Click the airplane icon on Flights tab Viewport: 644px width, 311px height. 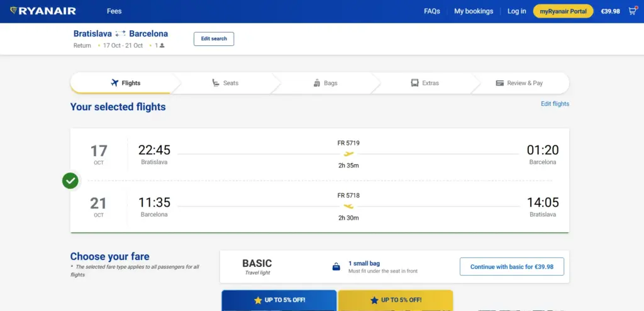point(114,83)
